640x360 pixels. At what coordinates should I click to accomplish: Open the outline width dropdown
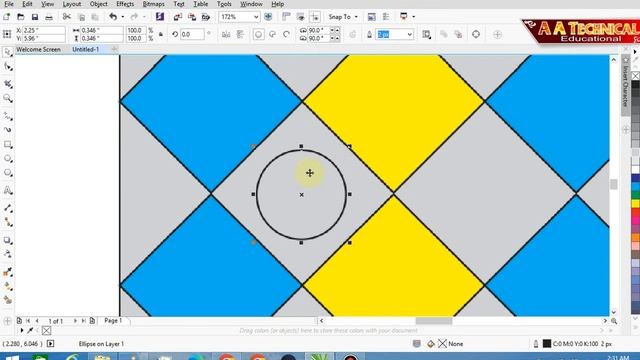pyautogui.click(x=409, y=34)
